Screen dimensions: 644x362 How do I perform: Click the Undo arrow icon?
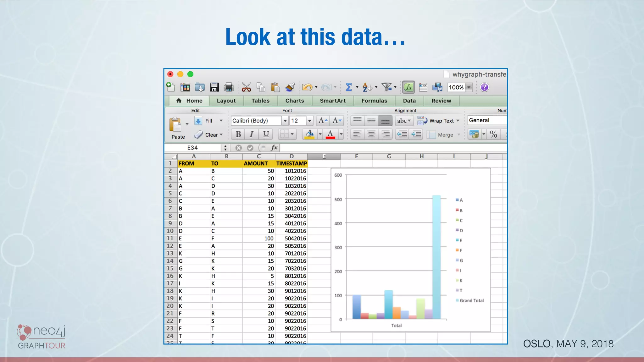307,87
